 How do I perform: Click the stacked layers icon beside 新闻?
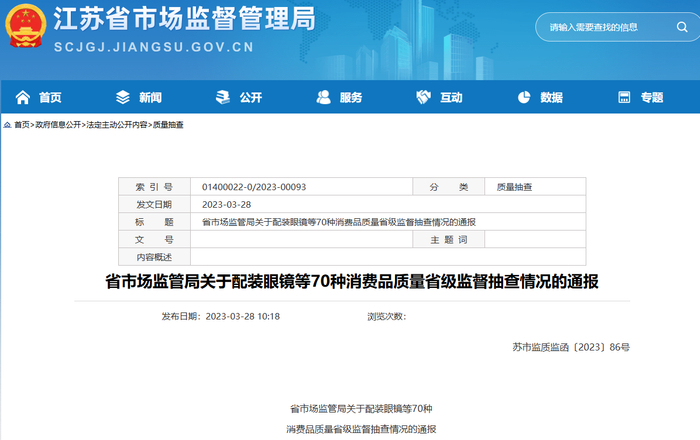123,97
